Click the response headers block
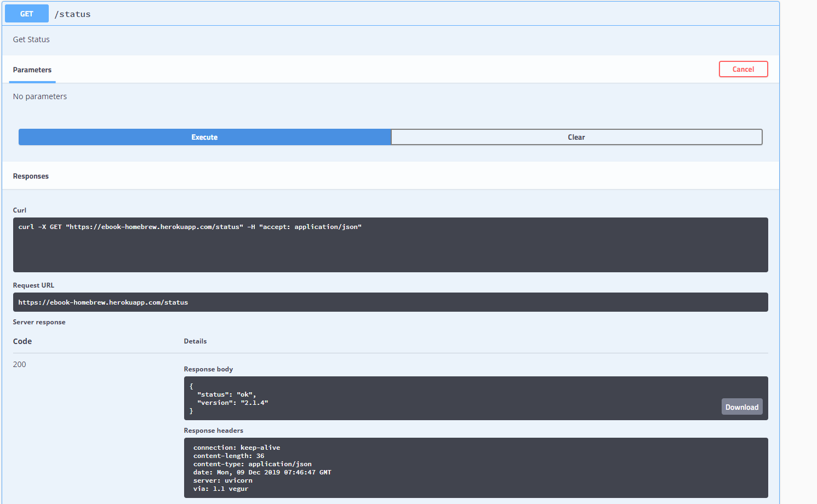817x504 pixels. pyautogui.click(x=476, y=468)
